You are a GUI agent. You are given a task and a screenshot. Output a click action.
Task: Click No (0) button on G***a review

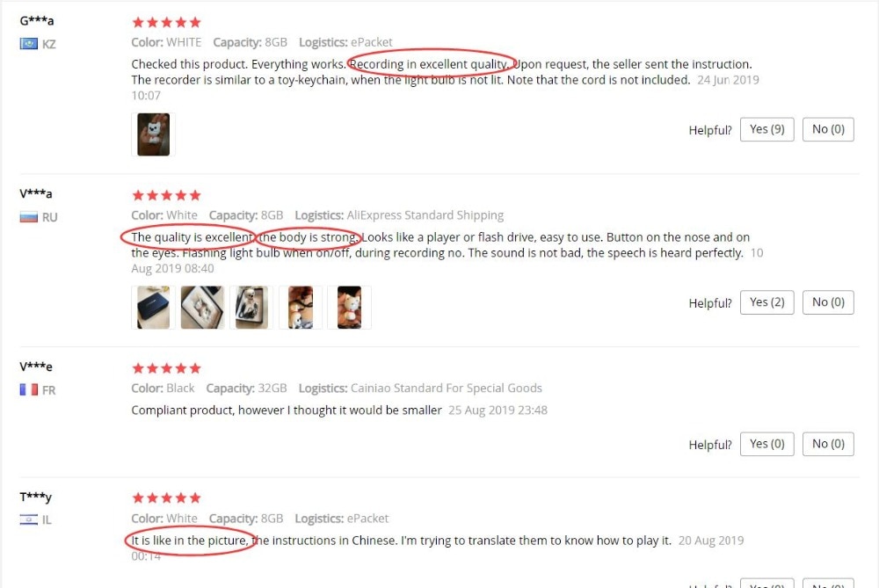828,129
